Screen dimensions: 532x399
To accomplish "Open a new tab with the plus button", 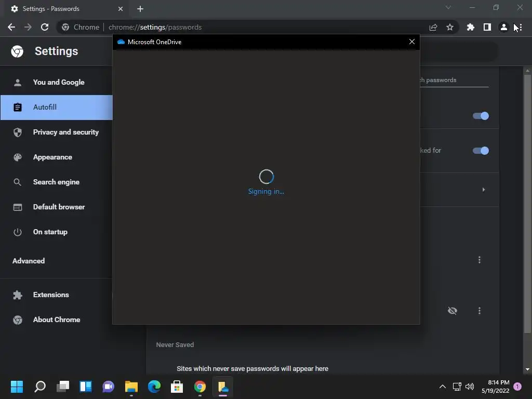I will tap(140, 9).
